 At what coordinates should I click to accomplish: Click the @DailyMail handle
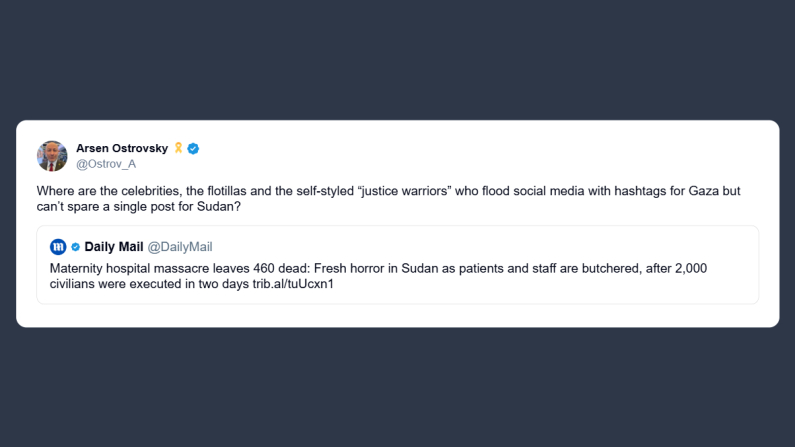[x=180, y=246]
